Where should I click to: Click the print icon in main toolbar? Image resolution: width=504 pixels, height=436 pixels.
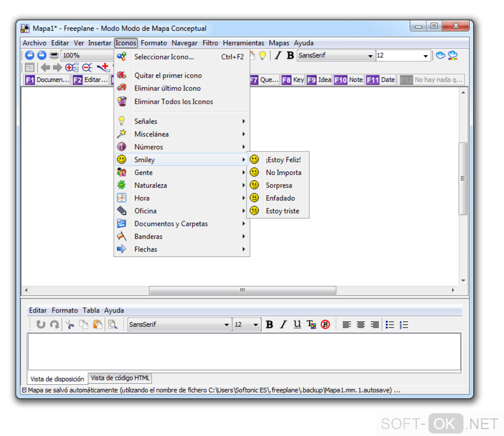(54, 55)
